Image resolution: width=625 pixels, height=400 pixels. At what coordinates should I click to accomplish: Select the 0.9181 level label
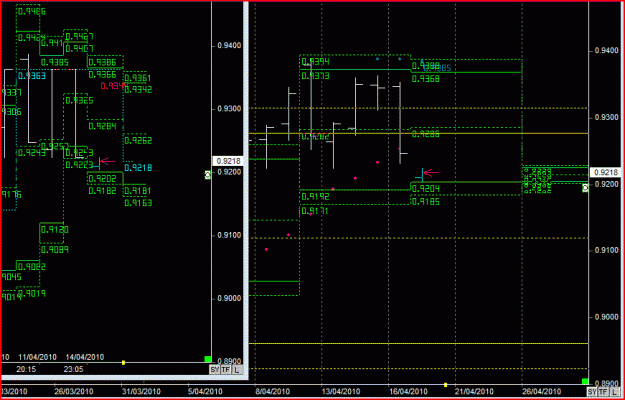click(138, 191)
